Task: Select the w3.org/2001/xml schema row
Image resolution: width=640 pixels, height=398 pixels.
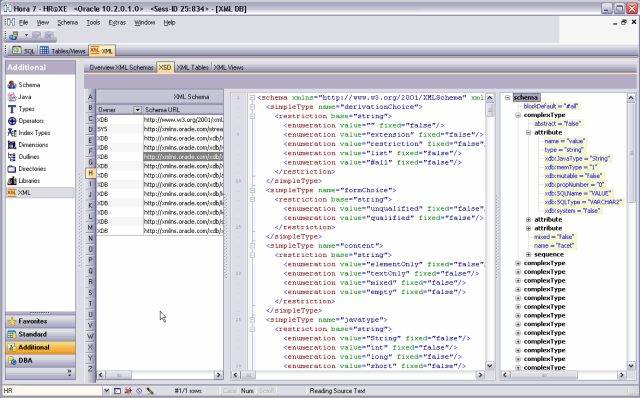Action: coord(160,120)
